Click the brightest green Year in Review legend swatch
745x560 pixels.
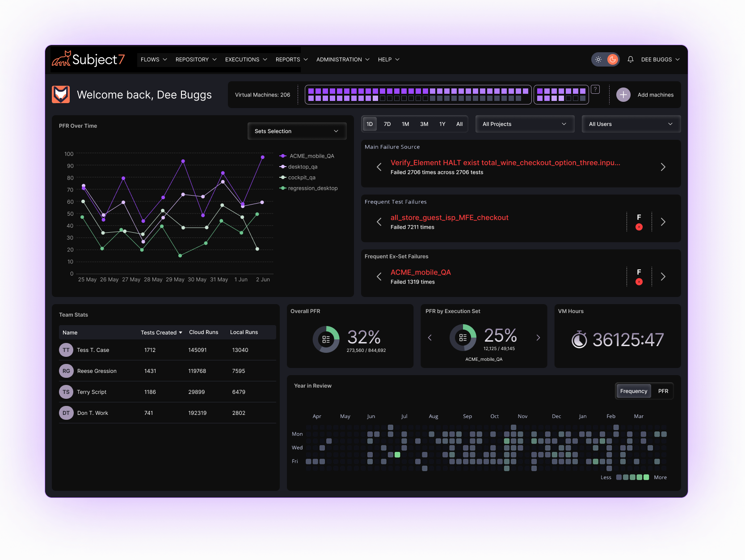(x=646, y=477)
